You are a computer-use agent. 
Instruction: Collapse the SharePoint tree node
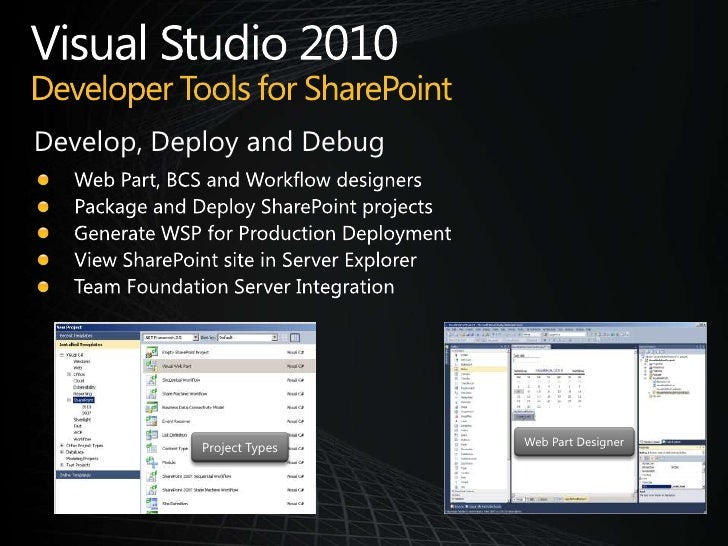pyautogui.click(x=69, y=400)
